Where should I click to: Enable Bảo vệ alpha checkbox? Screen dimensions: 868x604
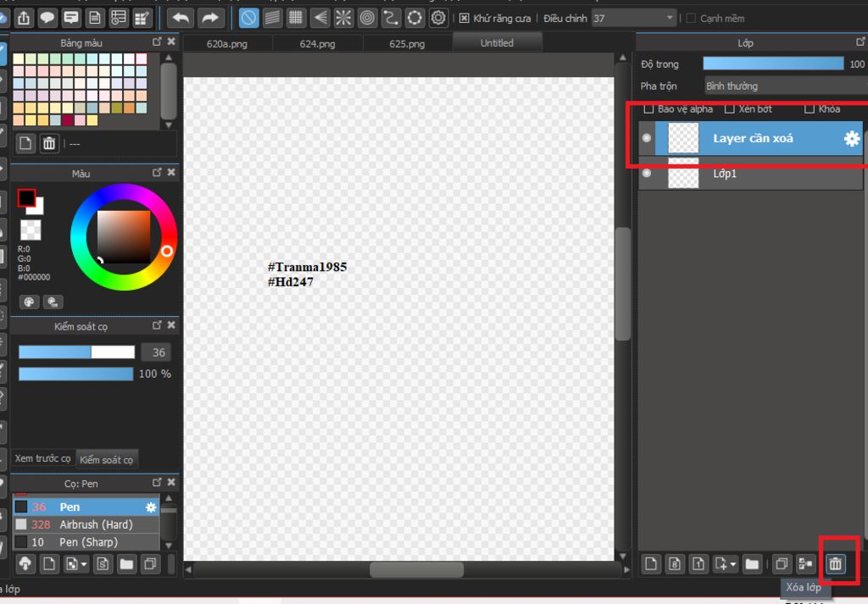click(x=648, y=109)
